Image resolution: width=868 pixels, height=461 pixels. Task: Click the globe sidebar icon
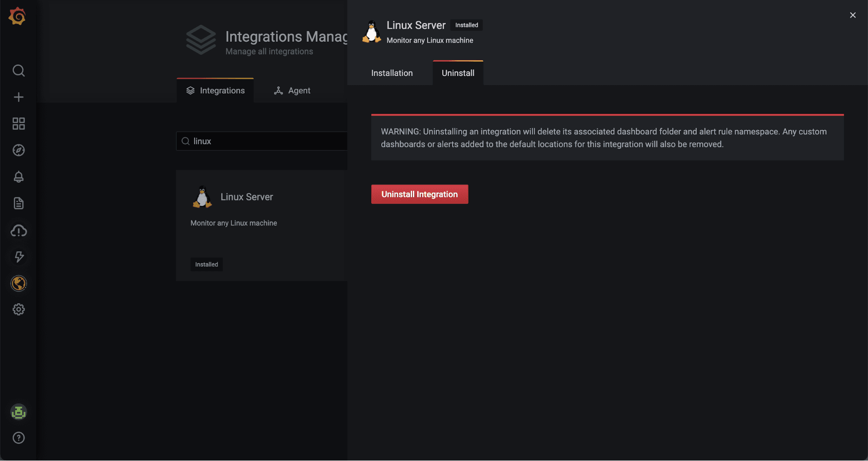(x=18, y=283)
